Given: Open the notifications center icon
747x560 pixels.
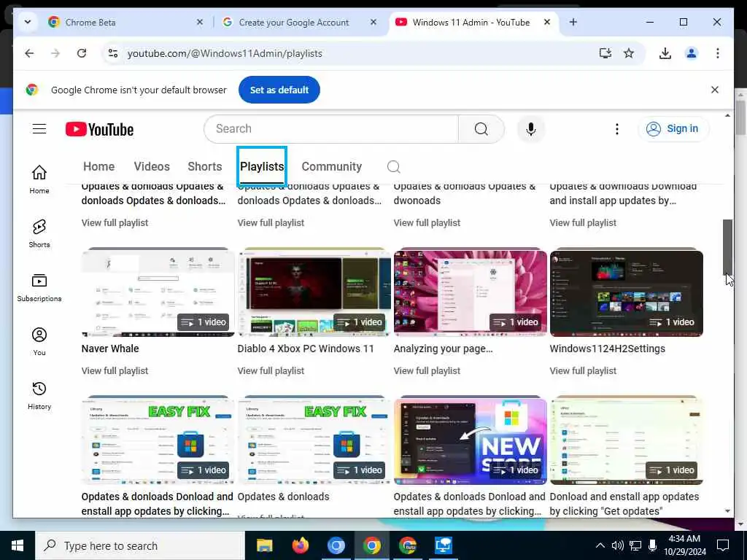Looking at the screenshot, I should (723, 545).
